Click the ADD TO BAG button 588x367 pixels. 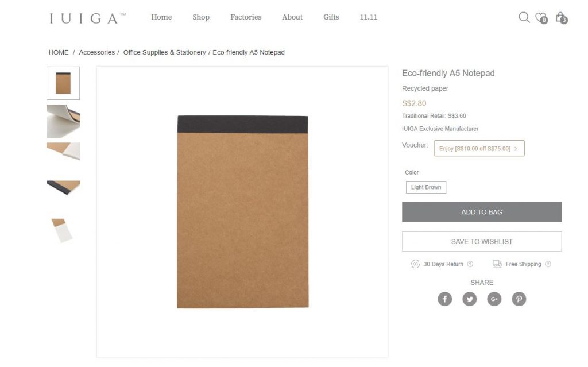[482, 212]
